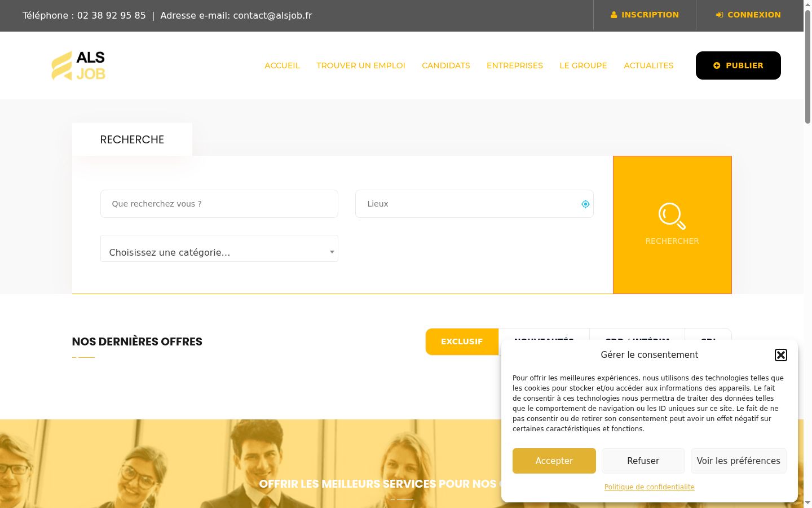Click the geolocation target icon in Lieux field
The height and width of the screenshot is (508, 812).
tap(585, 204)
